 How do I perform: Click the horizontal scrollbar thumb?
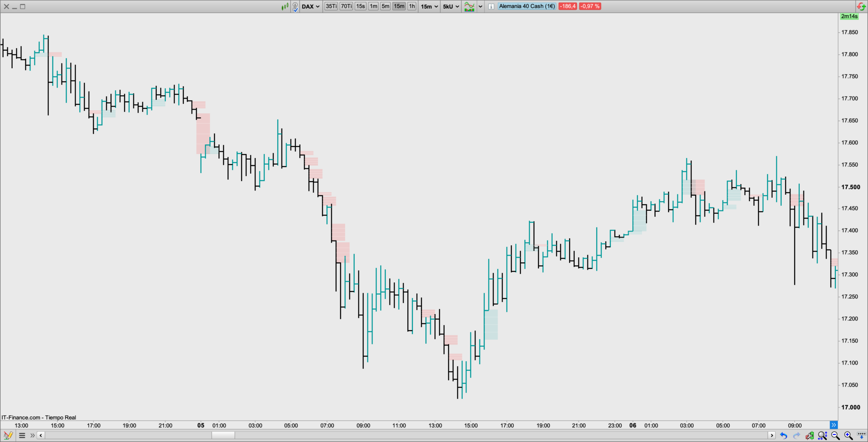point(223,435)
